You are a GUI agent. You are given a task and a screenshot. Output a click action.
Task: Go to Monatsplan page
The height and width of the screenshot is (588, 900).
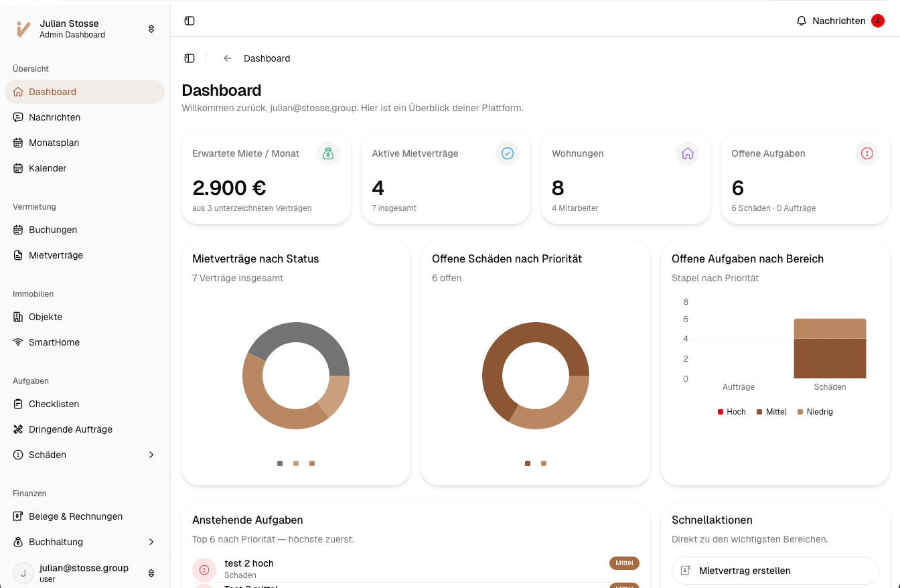click(x=84, y=143)
